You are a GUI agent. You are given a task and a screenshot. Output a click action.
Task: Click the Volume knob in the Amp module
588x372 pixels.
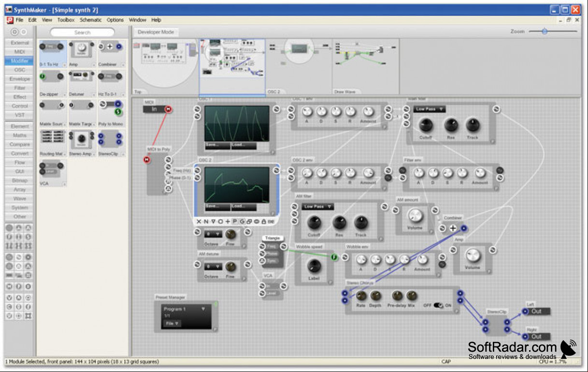(473, 255)
